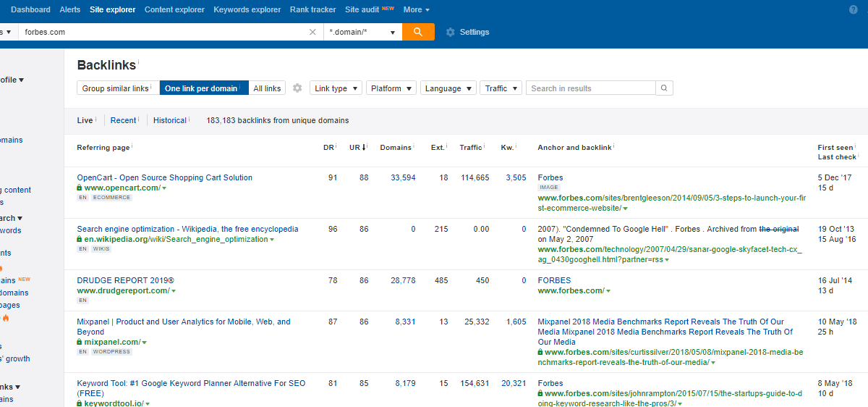
Task: Open the 33,594 referring domains link
Action: coord(403,177)
